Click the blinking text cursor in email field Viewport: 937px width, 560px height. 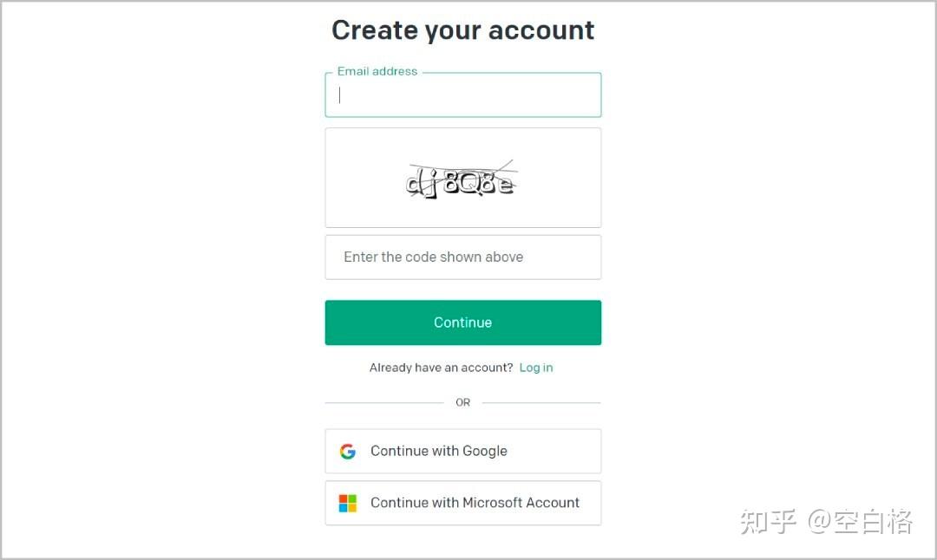340,96
